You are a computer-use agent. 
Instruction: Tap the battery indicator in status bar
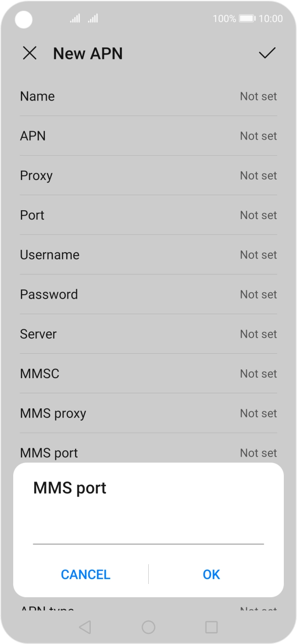coord(247,19)
